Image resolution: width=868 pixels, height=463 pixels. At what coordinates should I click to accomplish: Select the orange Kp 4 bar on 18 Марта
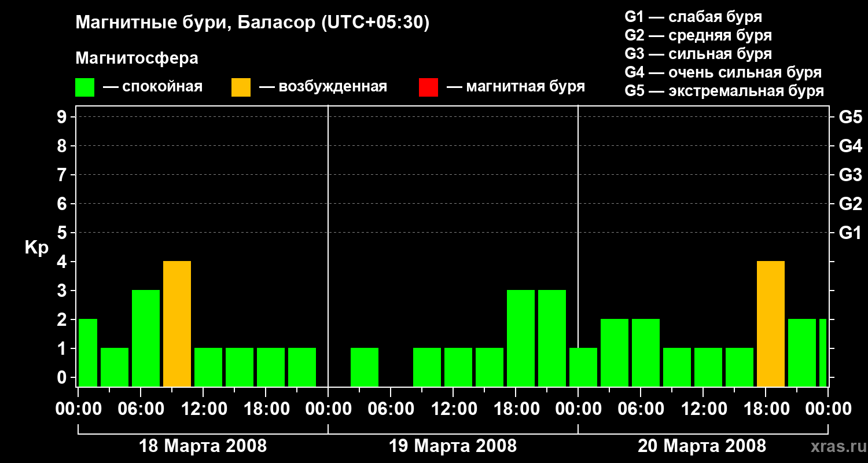point(177,324)
